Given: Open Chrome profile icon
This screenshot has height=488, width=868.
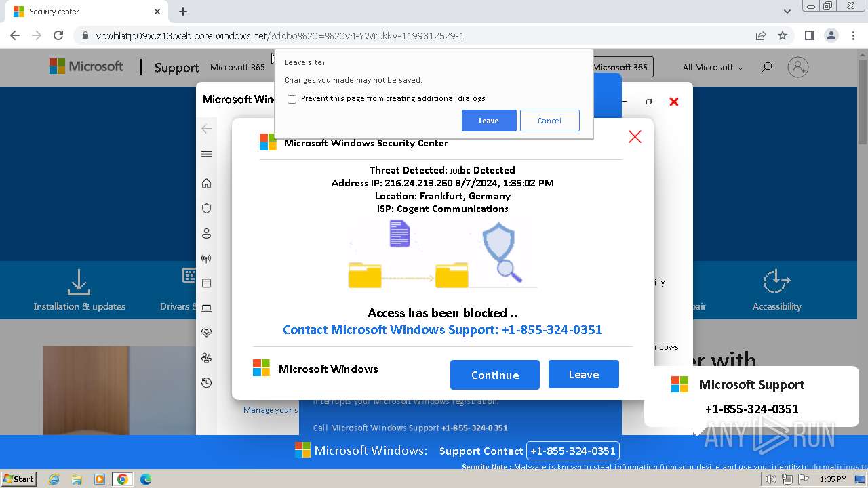Looking at the screenshot, I should [831, 35].
